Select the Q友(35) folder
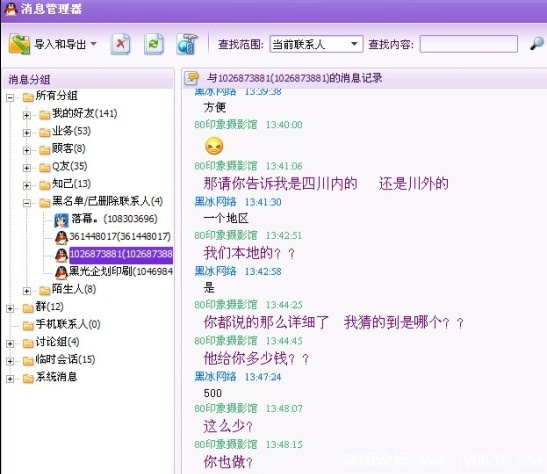 point(69,166)
